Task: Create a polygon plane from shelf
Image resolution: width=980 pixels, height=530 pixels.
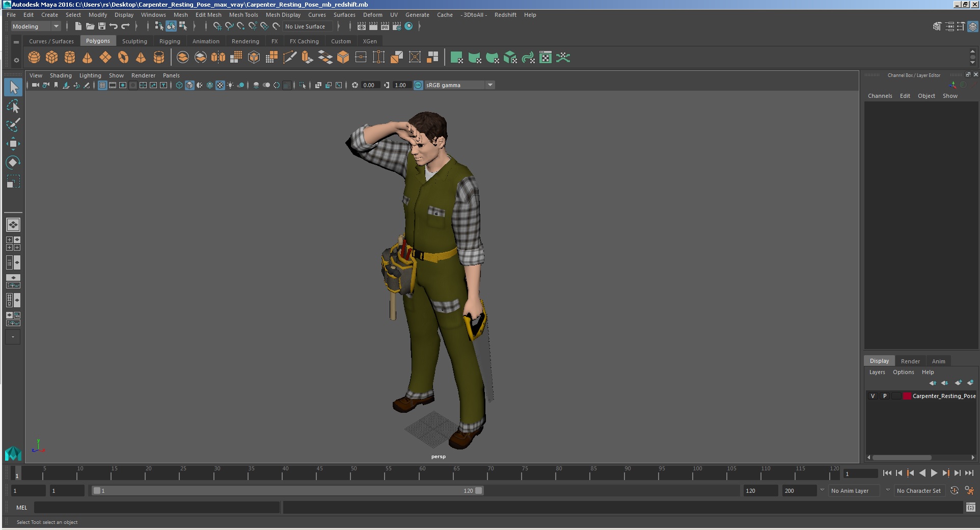Action: coord(105,58)
